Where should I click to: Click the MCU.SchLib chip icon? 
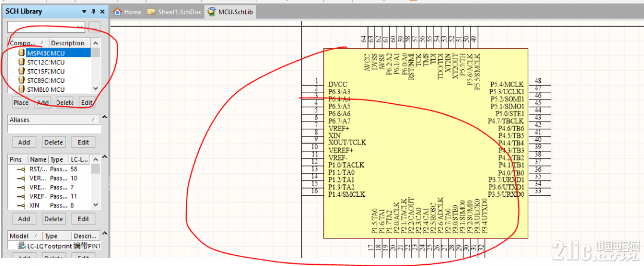click(x=212, y=12)
